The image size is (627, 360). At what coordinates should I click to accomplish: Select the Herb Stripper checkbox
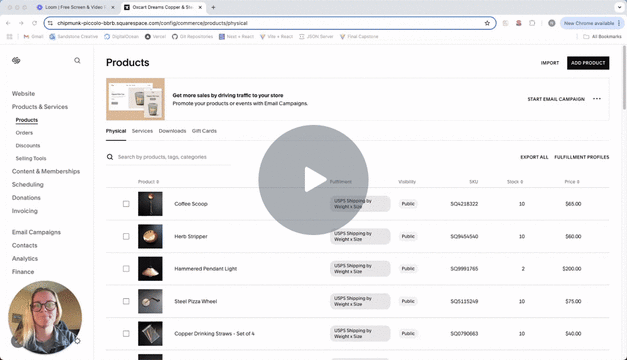126,236
